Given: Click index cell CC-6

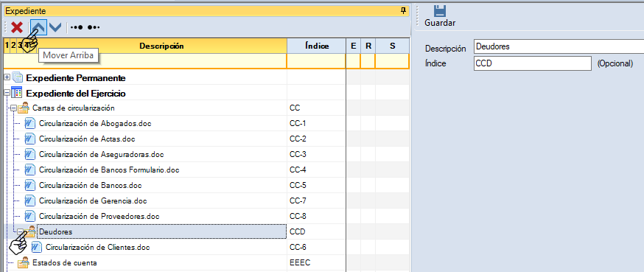Looking at the screenshot, I should point(316,248).
